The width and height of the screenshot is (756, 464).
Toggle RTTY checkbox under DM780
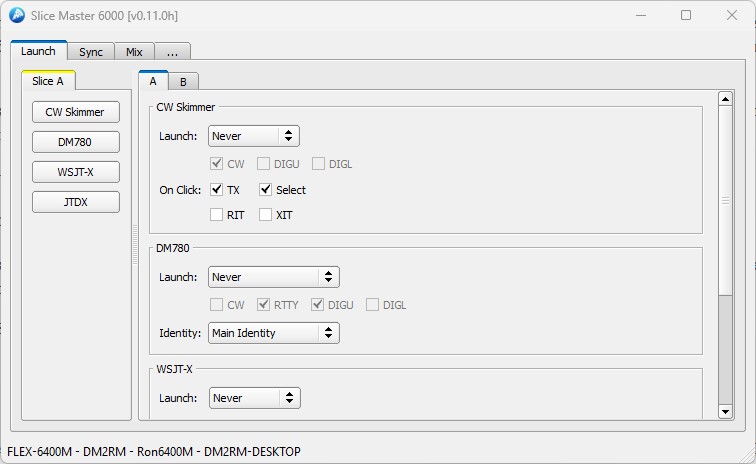click(x=263, y=305)
